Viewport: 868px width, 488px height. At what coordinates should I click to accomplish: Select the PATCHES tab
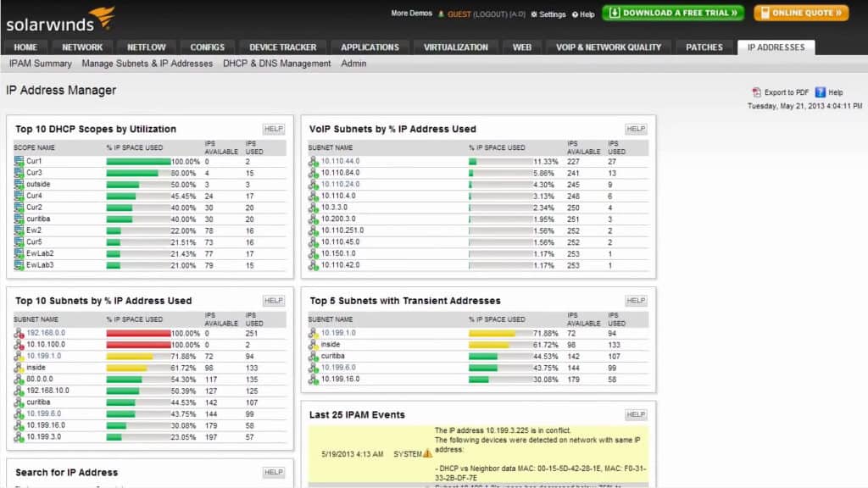point(704,47)
